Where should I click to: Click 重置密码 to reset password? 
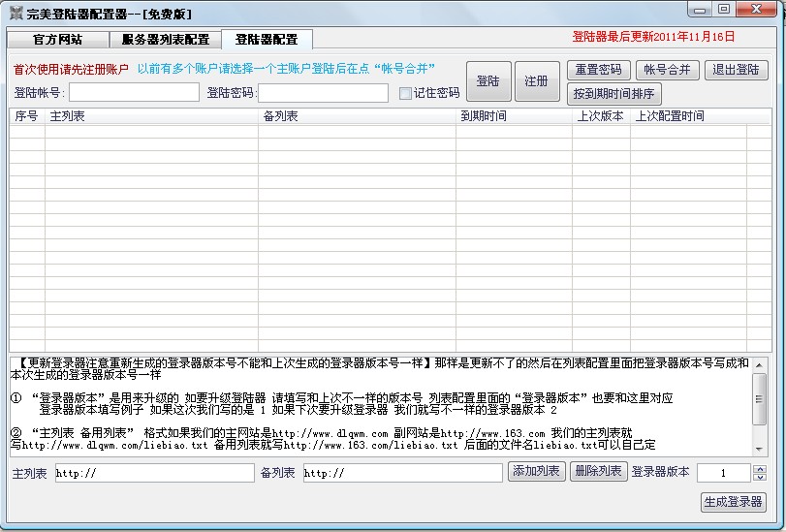(x=598, y=70)
